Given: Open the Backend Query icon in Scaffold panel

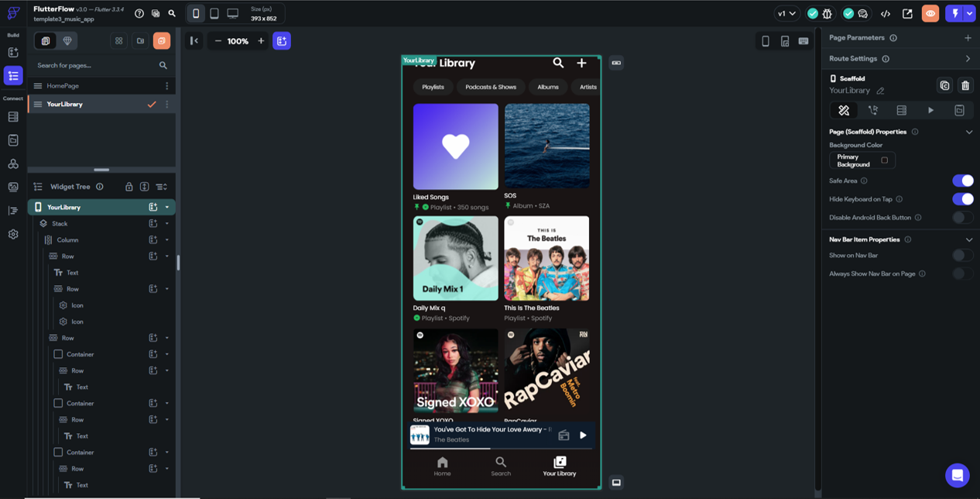Looking at the screenshot, I should (x=901, y=109).
